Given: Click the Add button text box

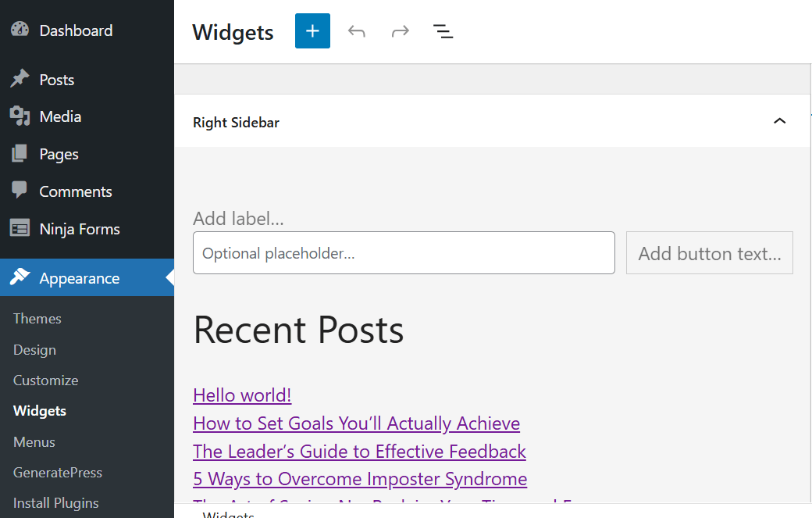Looking at the screenshot, I should tap(709, 253).
